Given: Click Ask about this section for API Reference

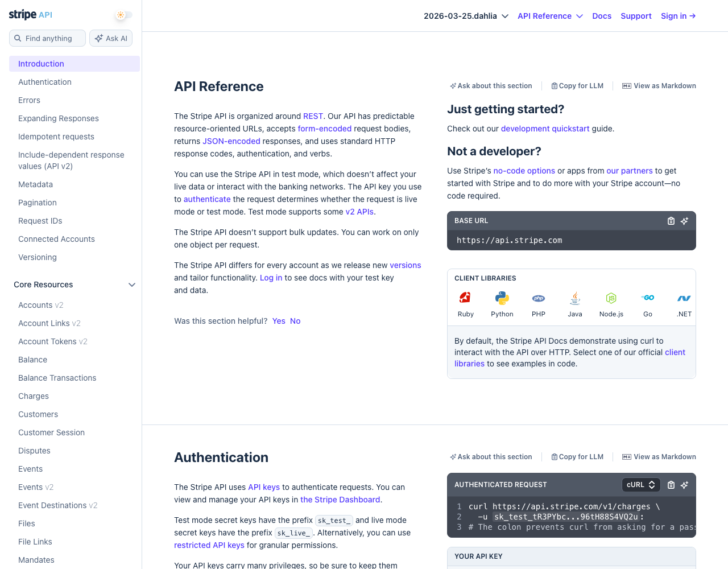Looking at the screenshot, I should coord(491,86).
